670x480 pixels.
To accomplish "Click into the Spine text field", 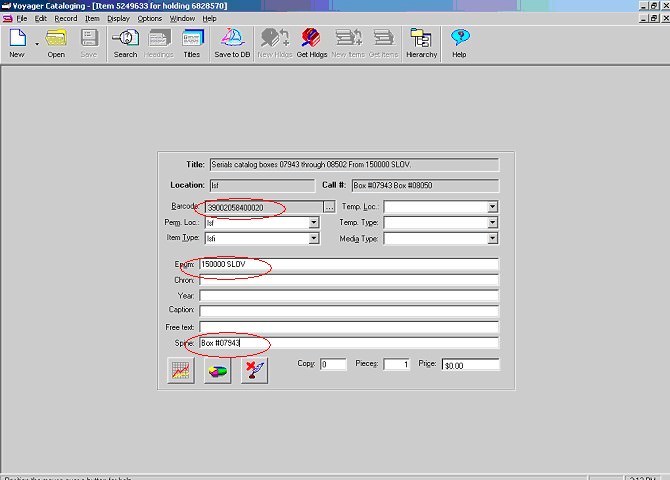I will point(348,343).
